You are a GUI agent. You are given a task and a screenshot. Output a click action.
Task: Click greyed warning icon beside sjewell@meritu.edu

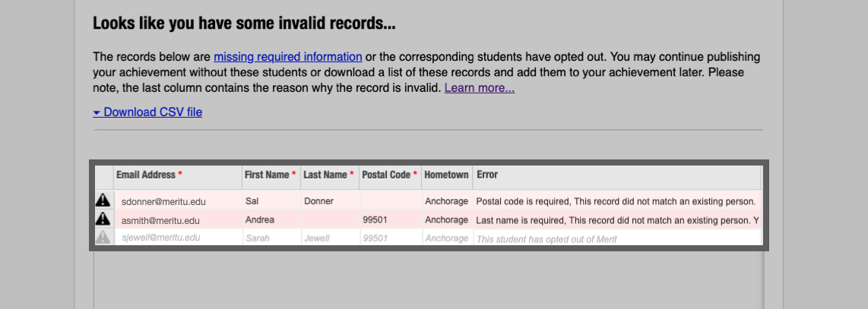[103, 238]
